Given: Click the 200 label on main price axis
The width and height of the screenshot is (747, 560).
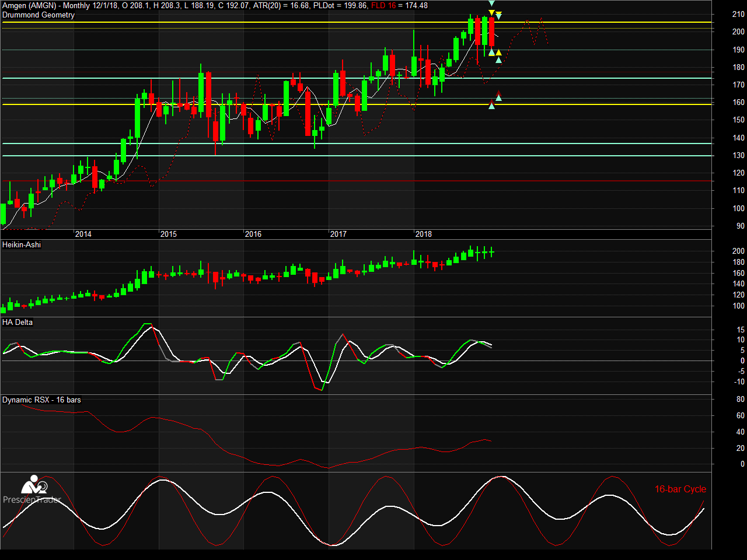Looking at the screenshot, I should point(738,32).
